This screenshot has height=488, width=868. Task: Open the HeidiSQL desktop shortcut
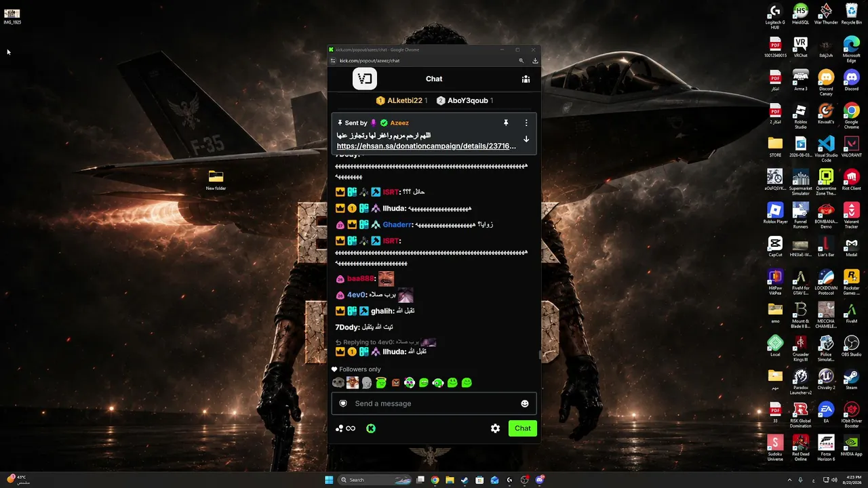[801, 14]
